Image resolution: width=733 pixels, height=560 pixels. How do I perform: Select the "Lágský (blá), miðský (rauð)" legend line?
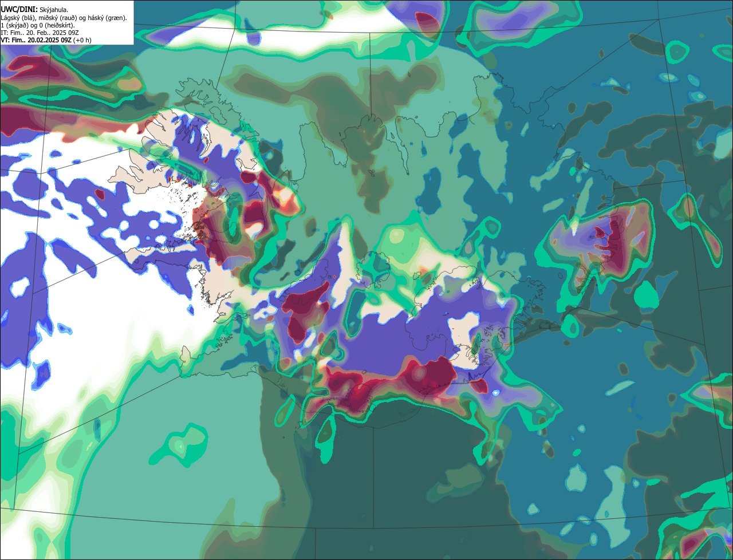coord(64,18)
